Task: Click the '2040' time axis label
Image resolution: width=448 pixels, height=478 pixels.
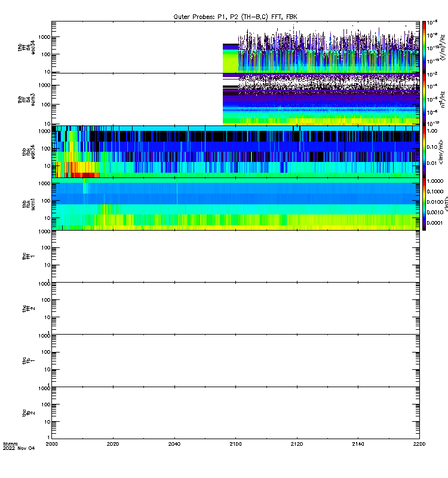Action: tap(174, 444)
